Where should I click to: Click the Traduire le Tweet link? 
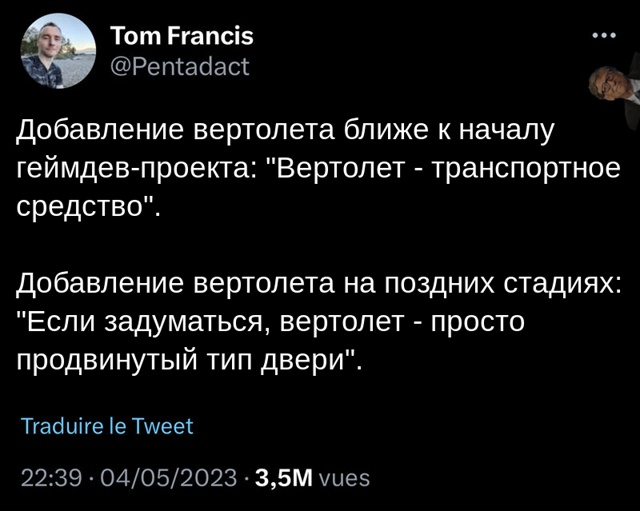(x=107, y=426)
